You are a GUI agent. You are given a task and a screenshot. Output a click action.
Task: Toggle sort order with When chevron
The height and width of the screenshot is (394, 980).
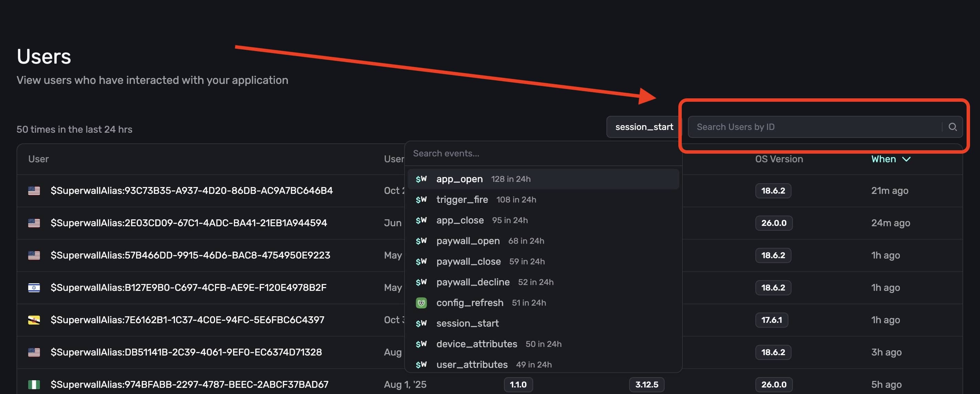906,159
